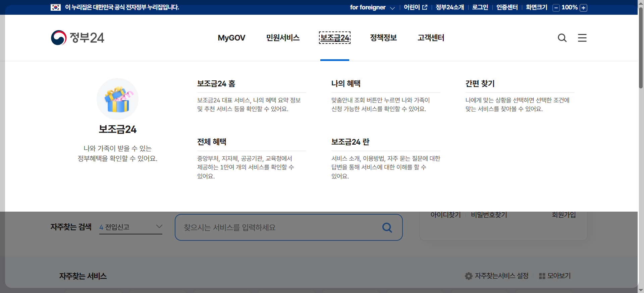Decrease screen size with minus button
Viewport: 644px width, 293px height.
point(556,8)
